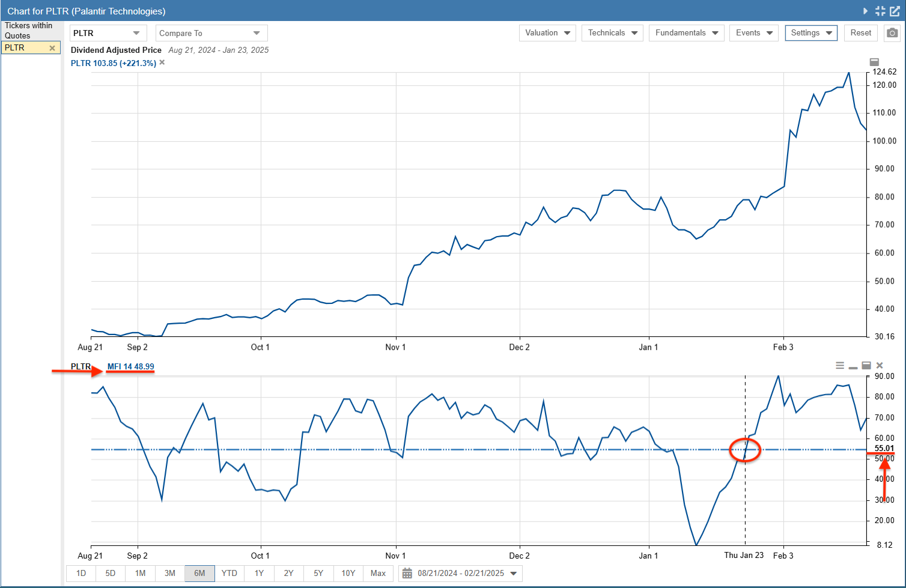Select the Max time range
Image resolution: width=906 pixels, height=588 pixels.
click(379, 574)
